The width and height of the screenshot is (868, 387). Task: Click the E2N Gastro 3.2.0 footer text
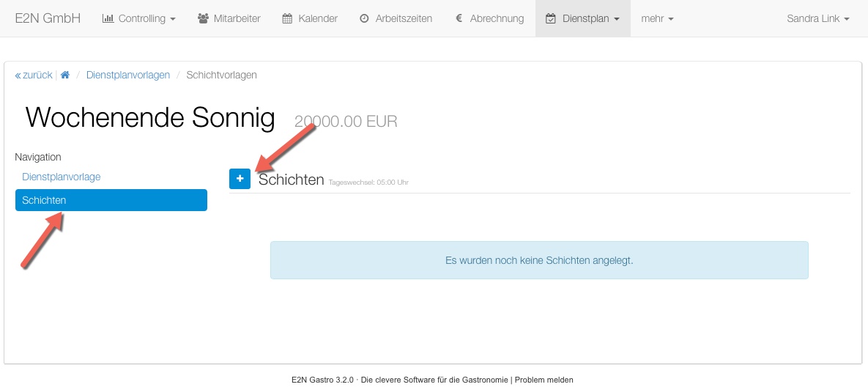click(322, 380)
